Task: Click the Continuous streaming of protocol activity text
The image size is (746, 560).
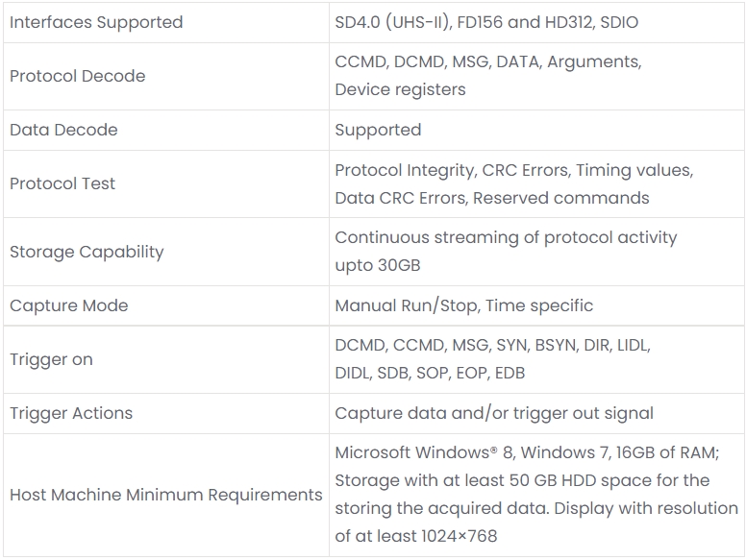Action: [506, 237]
